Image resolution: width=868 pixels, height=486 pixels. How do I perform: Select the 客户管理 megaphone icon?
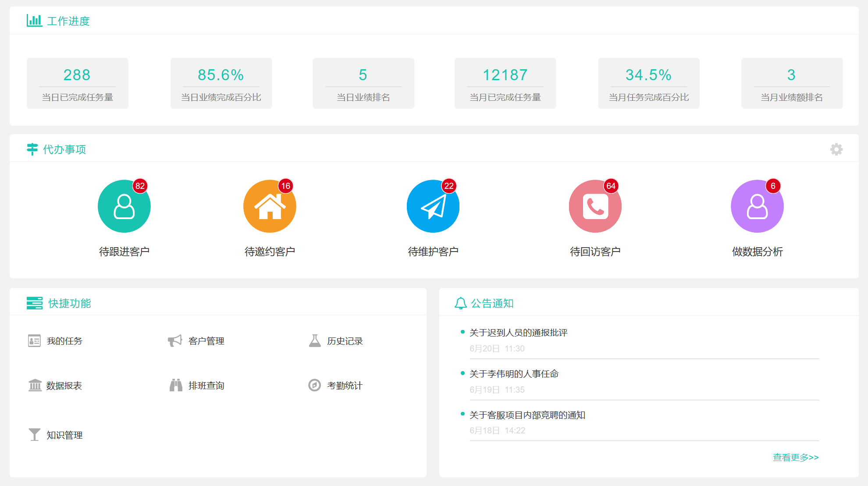(175, 341)
